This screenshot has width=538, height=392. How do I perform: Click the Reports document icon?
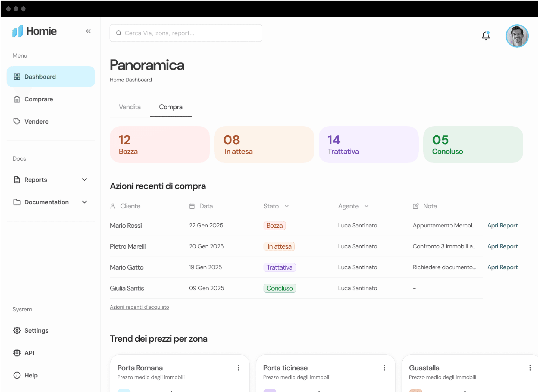(x=17, y=180)
